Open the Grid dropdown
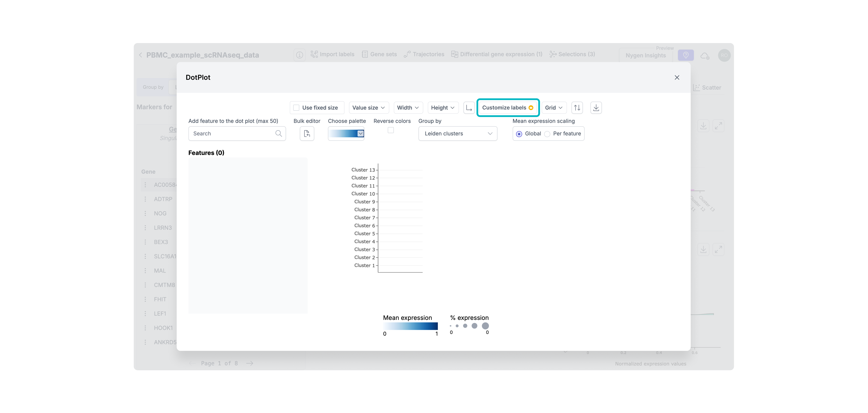The width and height of the screenshot is (868, 413). [553, 108]
